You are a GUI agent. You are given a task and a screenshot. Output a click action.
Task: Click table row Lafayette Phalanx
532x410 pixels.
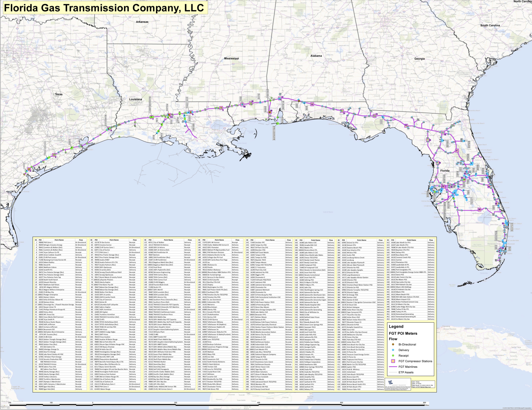click(x=115, y=280)
